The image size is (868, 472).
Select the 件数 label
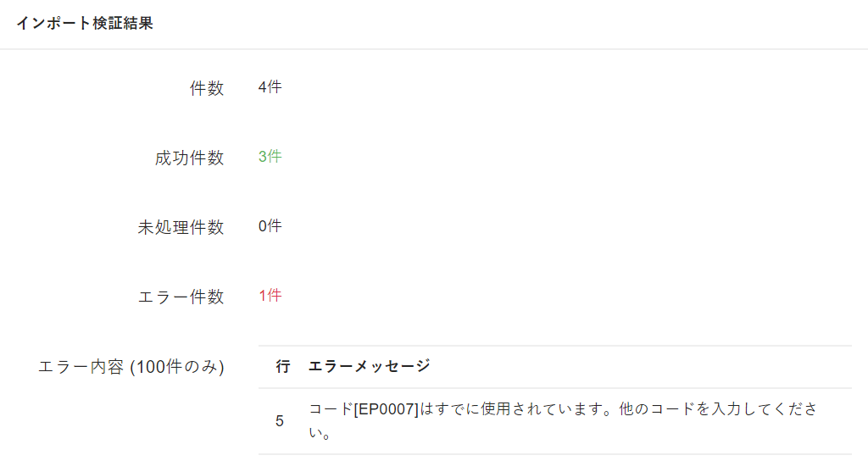(x=207, y=88)
